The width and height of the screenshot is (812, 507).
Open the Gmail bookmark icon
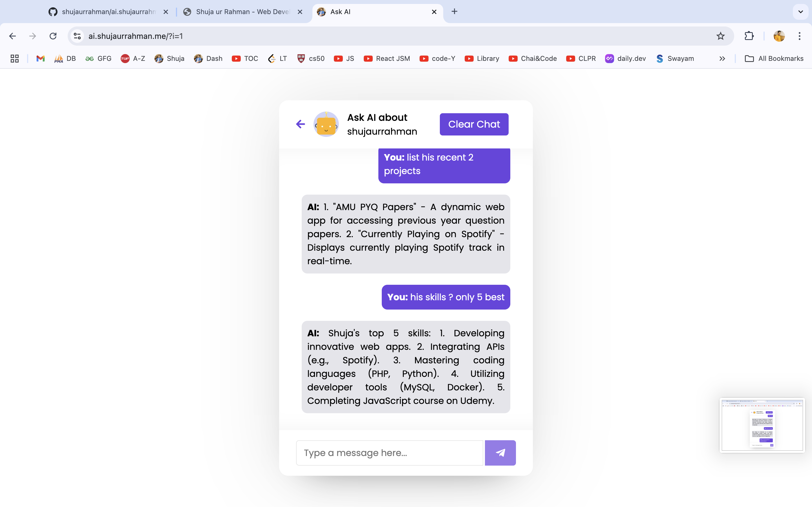41,59
